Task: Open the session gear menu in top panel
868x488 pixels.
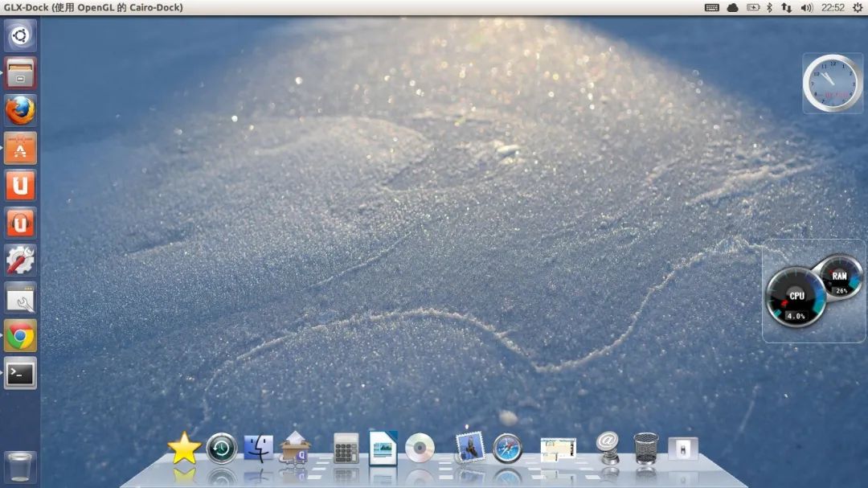Action: tap(857, 7)
